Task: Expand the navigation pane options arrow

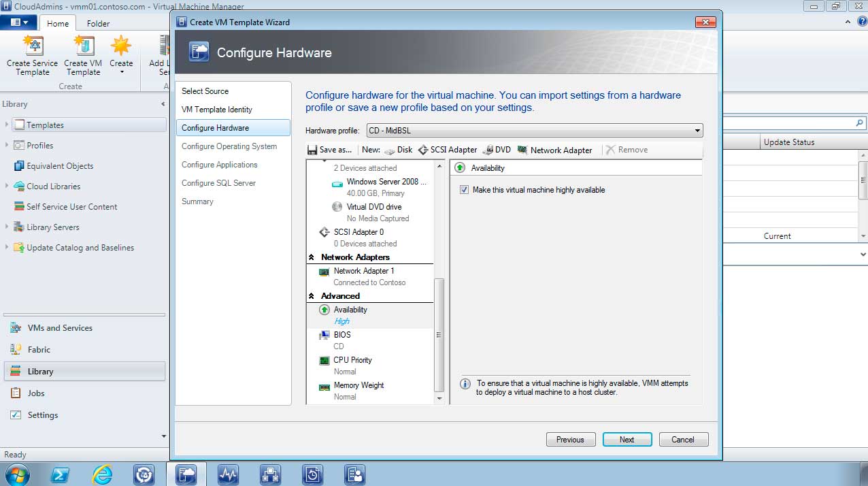Action: click(x=163, y=436)
